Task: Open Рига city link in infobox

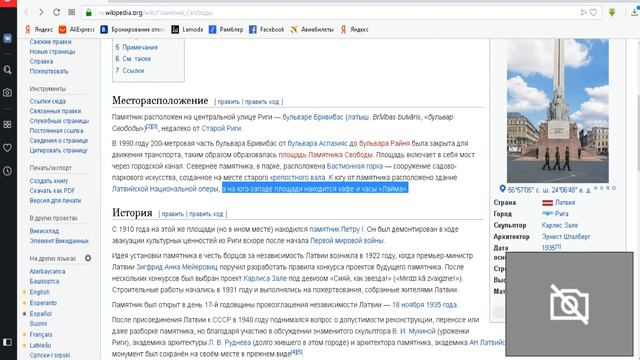Action: pos(561,214)
